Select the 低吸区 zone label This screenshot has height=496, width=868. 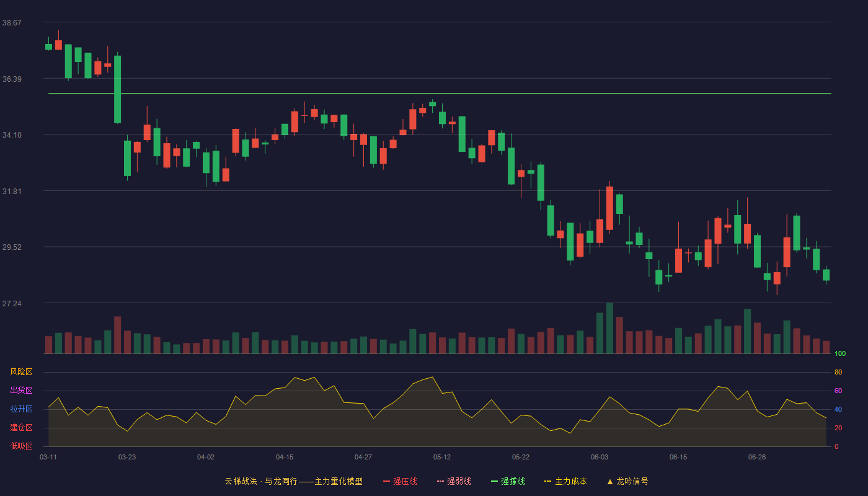coord(21,446)
